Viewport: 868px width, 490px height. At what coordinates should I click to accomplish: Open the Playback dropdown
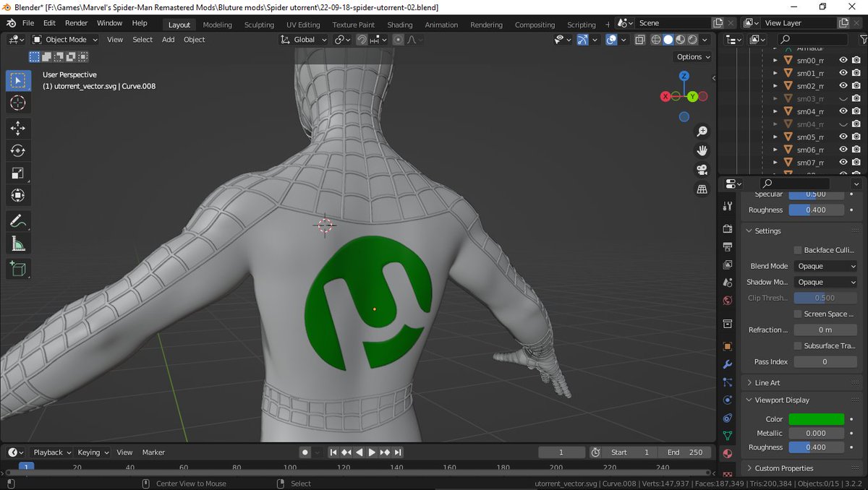tap(52, 452)
